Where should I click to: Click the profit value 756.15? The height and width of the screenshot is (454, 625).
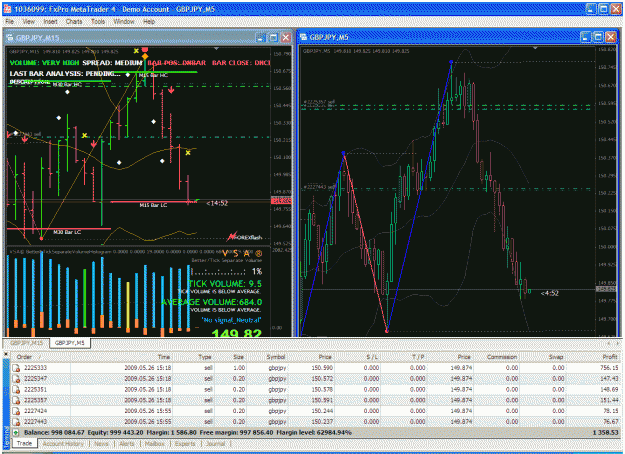(x=609, y=368)
